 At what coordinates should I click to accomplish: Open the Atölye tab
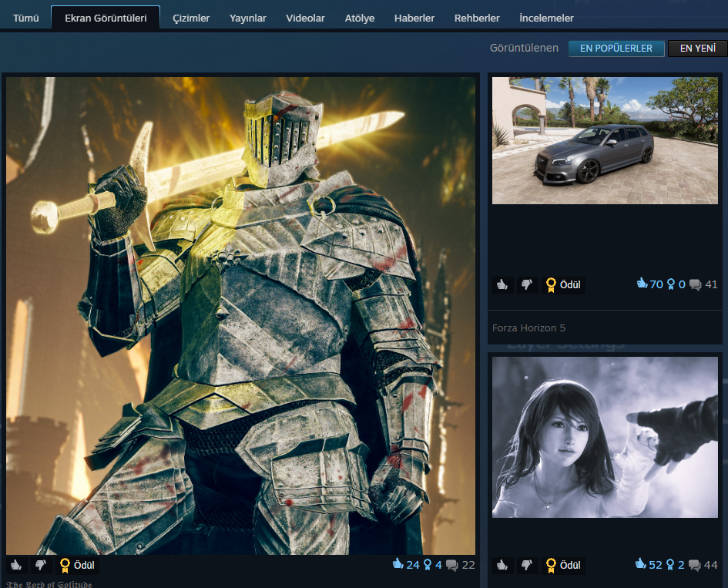[x=359, y=18]
